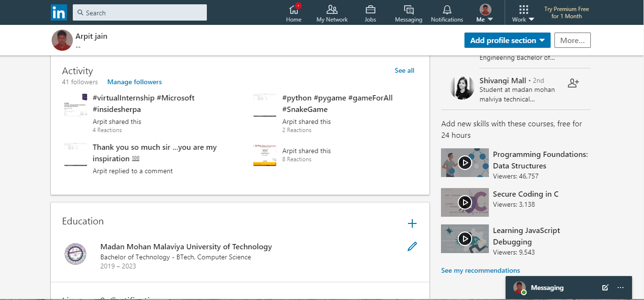Edit Madan Mohan Malaviya education entry
644x300 pixels.
click(412, 246)
